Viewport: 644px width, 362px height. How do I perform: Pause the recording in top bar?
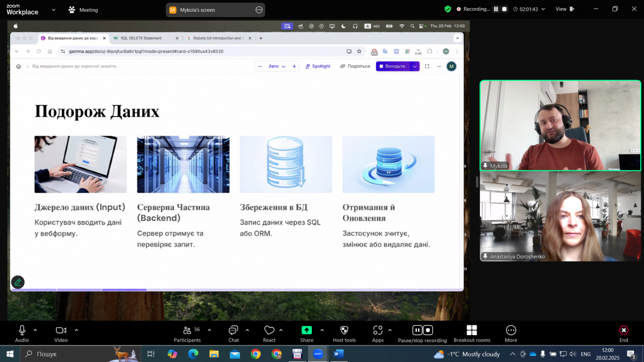pyautogui.click(x=496, y=9)
